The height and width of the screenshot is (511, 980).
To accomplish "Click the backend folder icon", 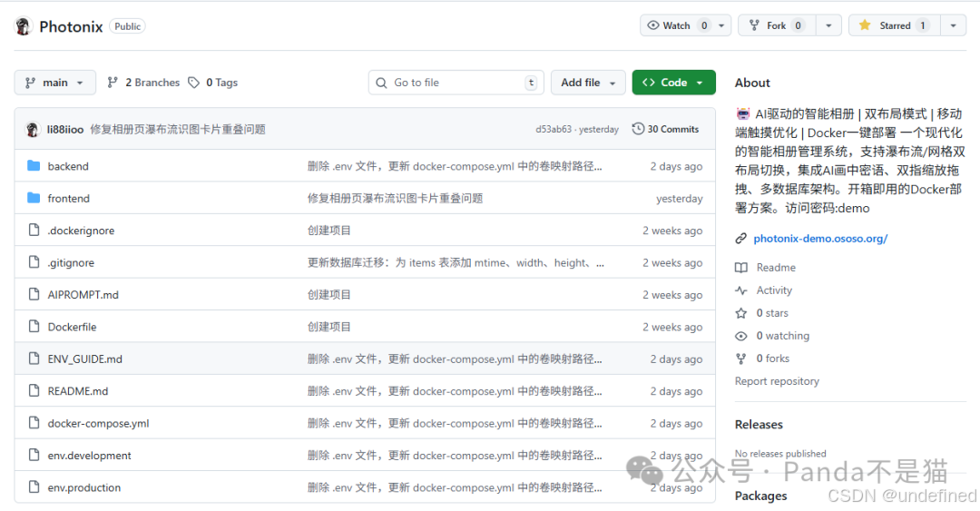I will 34,166.
